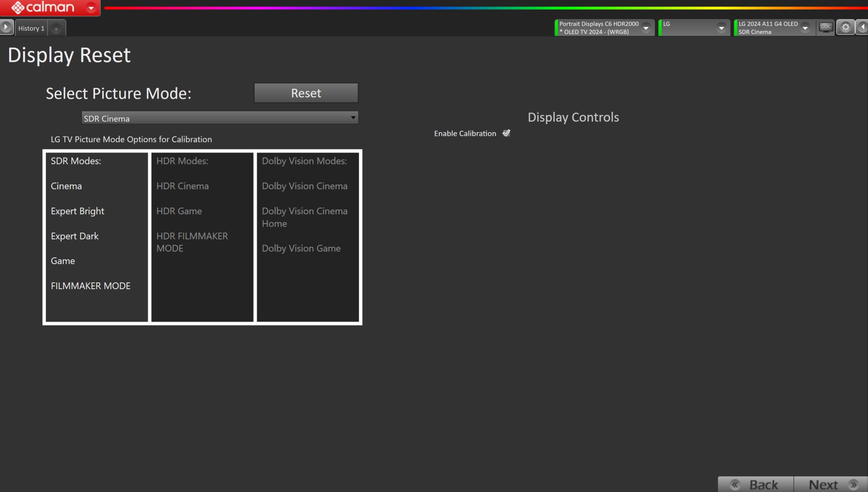The image size is (868, 492).
Task: Click the FILMMAKER MODE SDR text
Action: (91, 286)
